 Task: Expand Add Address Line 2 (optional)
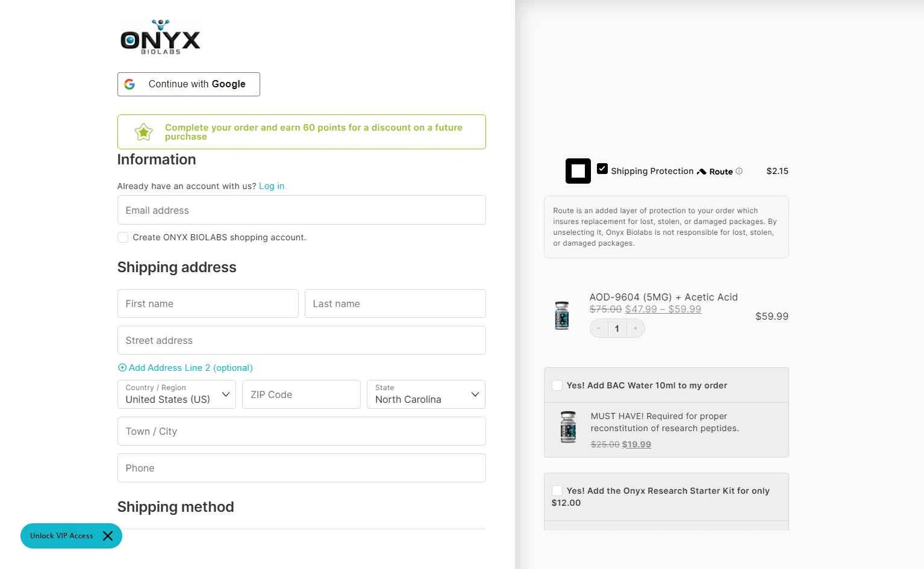[185, 368]
